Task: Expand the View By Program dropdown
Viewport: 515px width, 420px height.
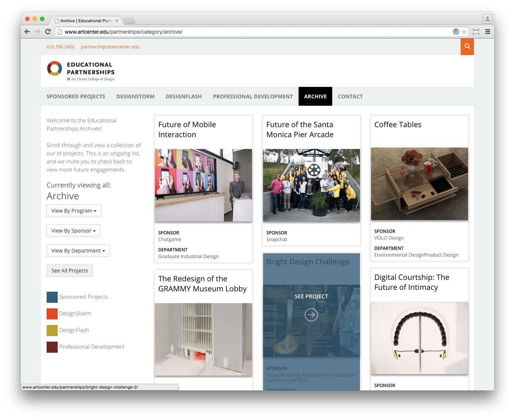Action: point(74,211)
